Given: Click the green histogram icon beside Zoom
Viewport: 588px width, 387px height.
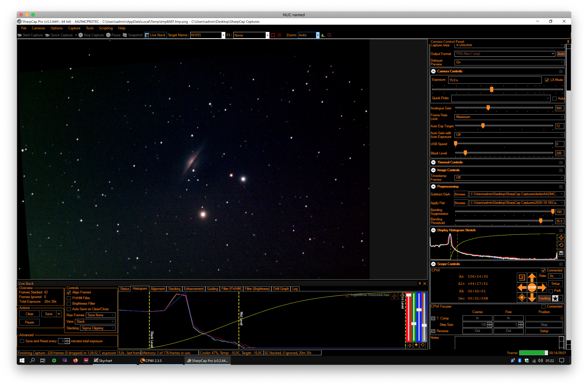Looking at the screenshot, I should pos(323,35).
